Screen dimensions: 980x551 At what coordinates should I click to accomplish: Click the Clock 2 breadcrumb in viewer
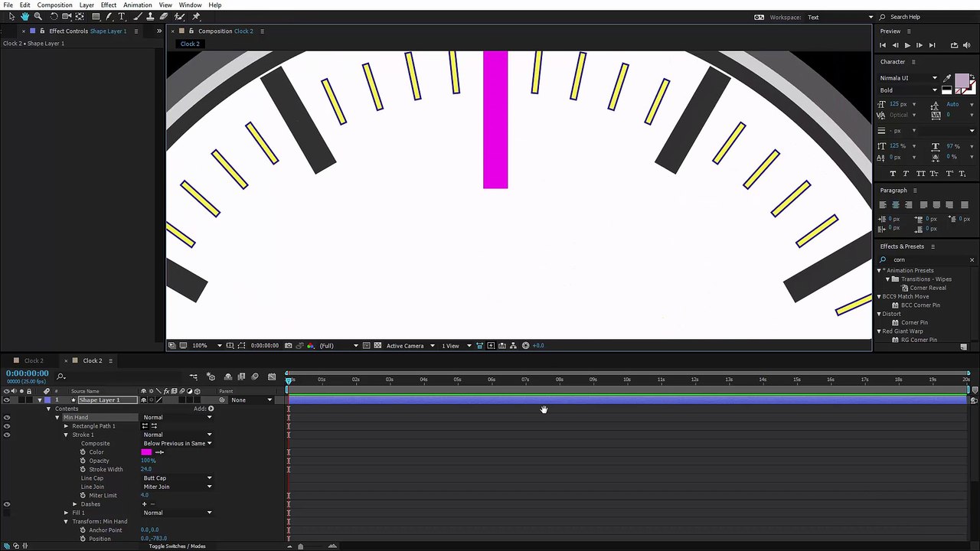tap(190, 44)
